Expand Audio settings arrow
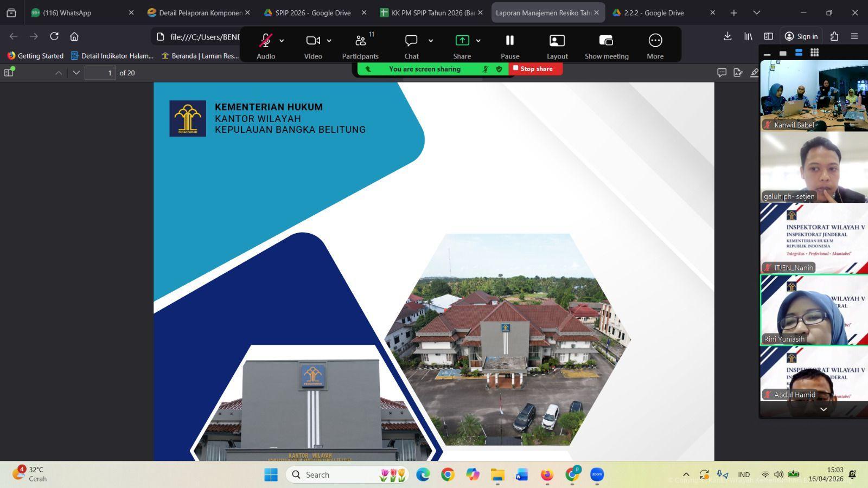 282,41
